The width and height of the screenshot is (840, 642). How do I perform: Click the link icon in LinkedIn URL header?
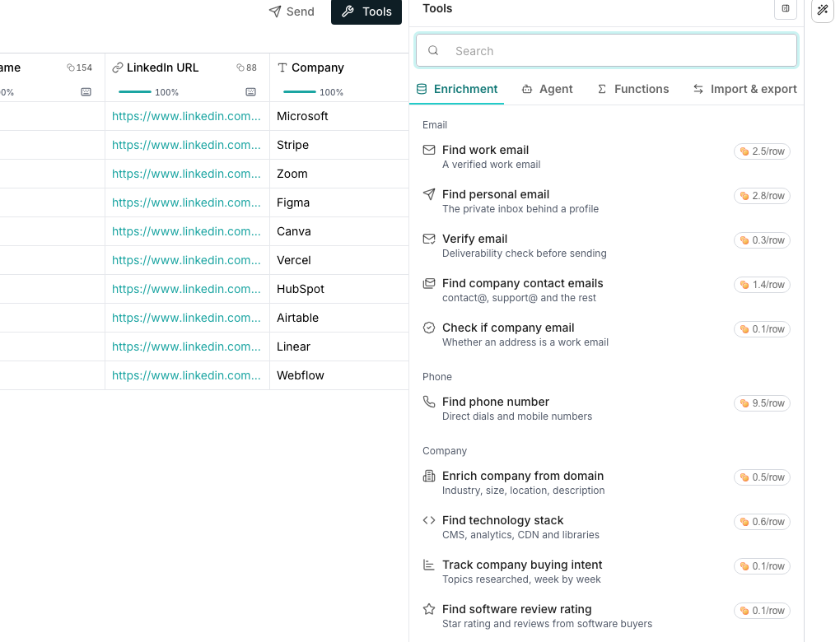pos(117,67)
